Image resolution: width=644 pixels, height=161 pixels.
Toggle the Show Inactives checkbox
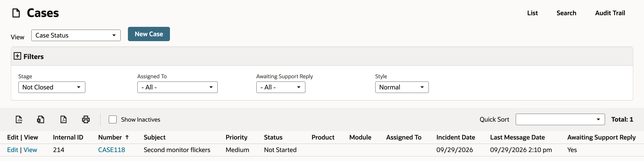coord(113,119)
